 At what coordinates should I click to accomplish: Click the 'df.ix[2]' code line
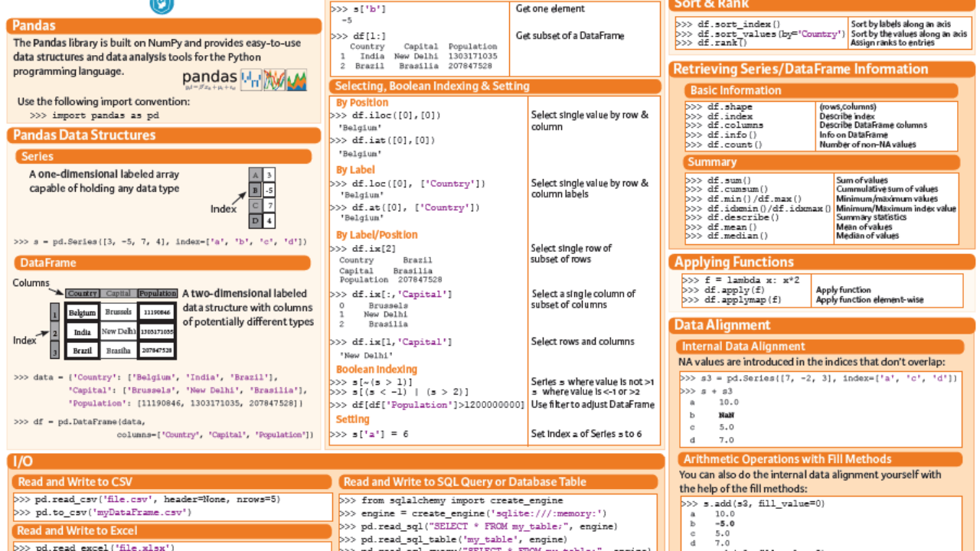(x=364, y=249)
